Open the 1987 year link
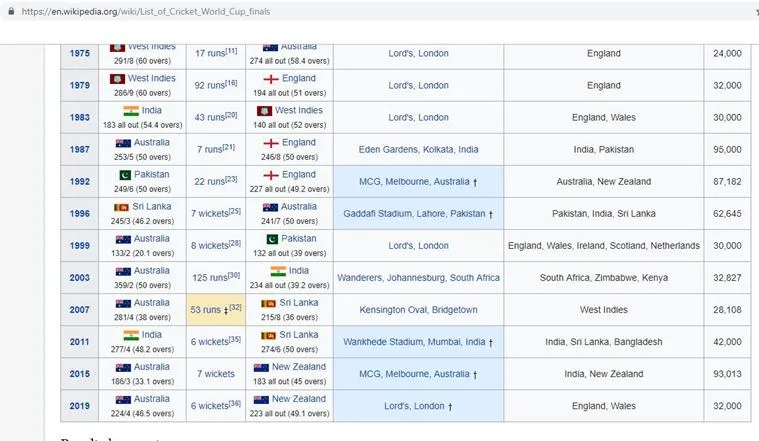This screenshot has width=759, height=441. [79, 150]
